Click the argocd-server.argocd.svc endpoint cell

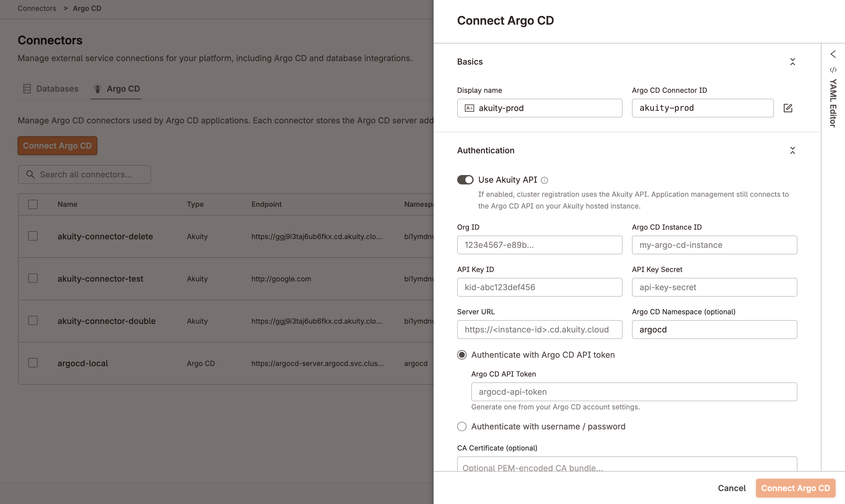(318, 363)
